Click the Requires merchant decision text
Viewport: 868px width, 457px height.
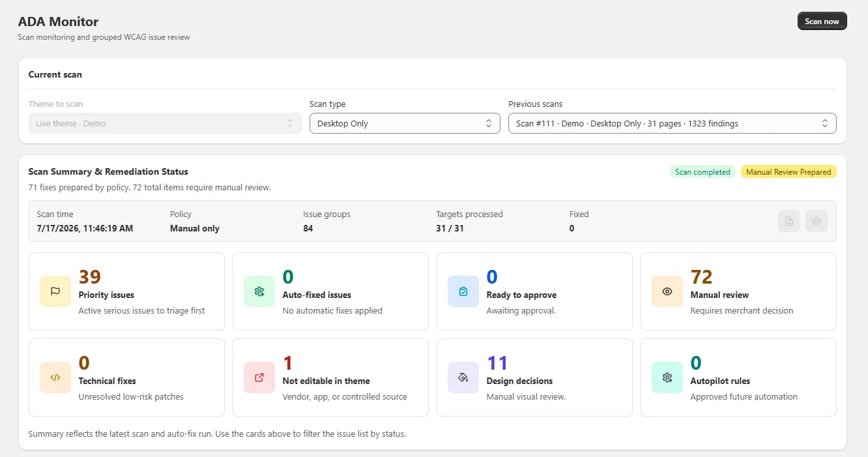coord(742,310)
